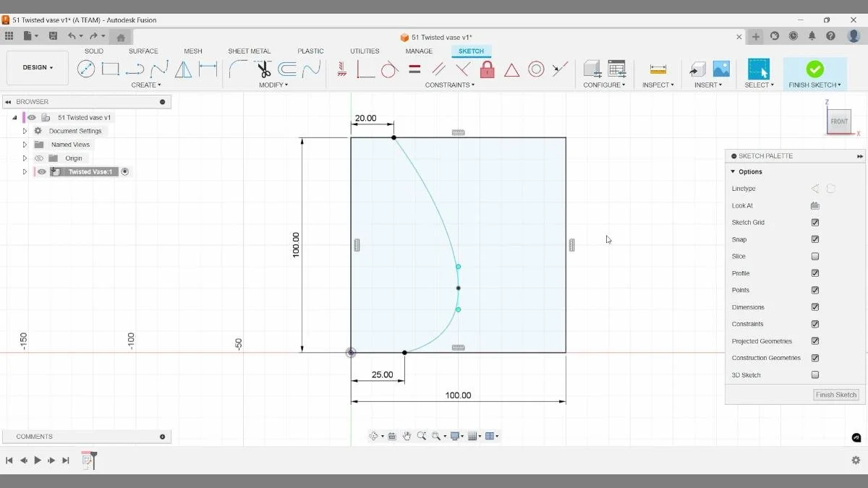Select the sketch feature in the timeline
The width and height of the screenshot is (868, 488).
[88, 460]
